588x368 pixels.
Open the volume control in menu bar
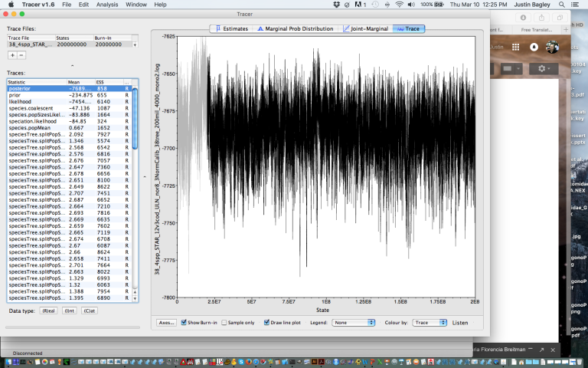(411, 5)
